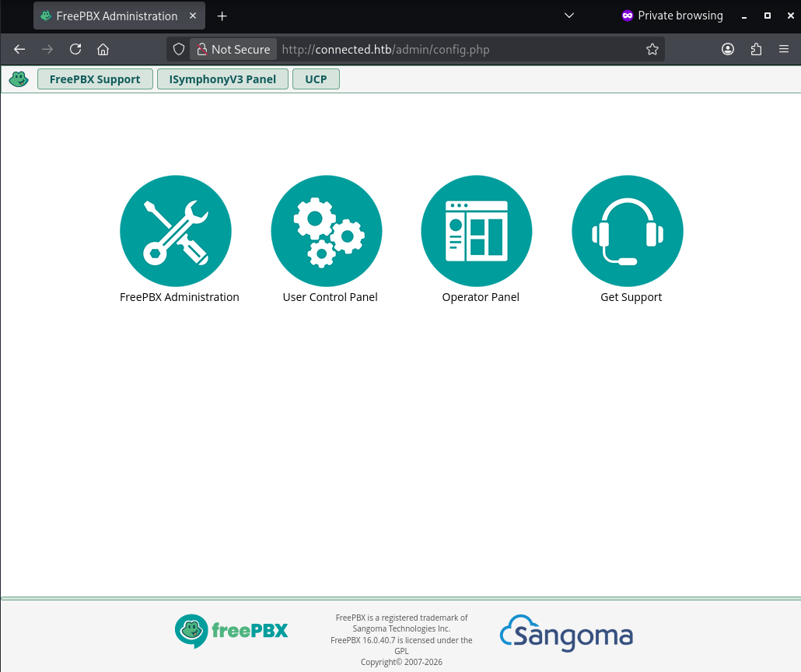Click the browser forward arrow
This screenshot has width=801, height=672.
click(47, 49)
